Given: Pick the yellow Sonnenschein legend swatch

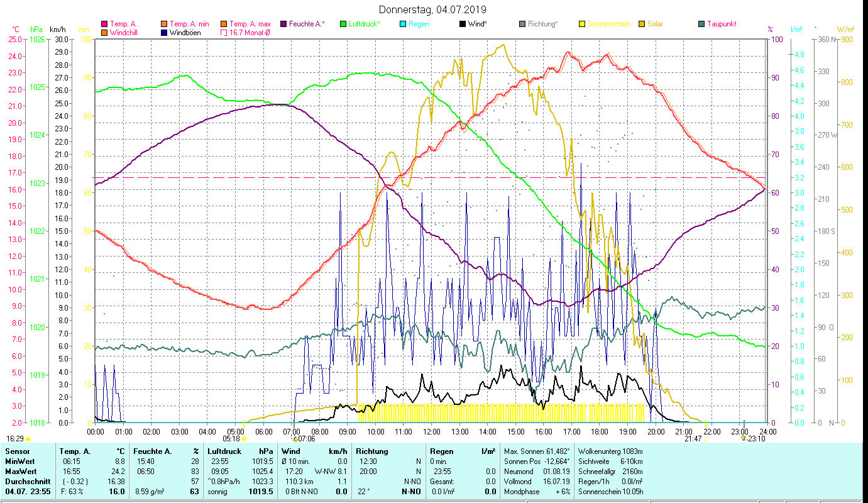Looking at the screenshot, I should tap(582, 24).
